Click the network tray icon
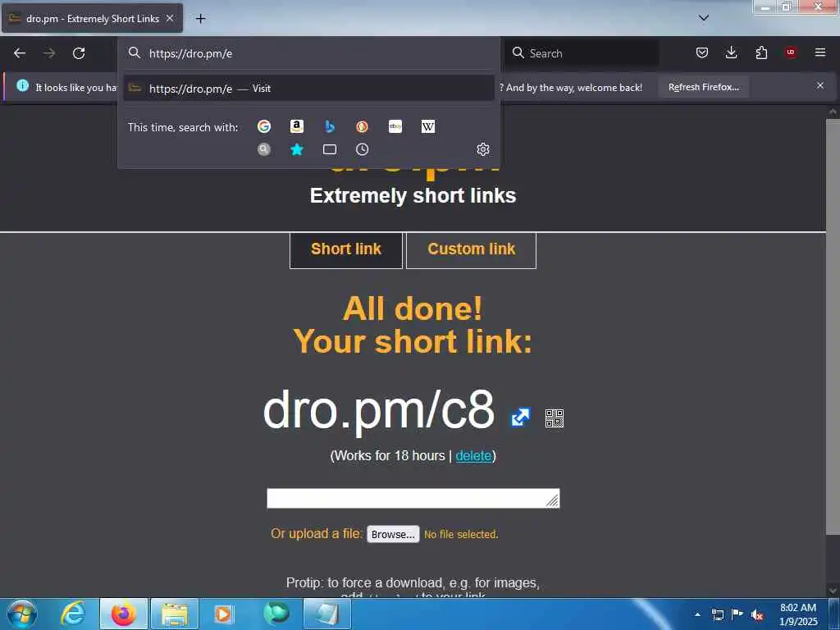The image size is (840, 630). point(717,614)
